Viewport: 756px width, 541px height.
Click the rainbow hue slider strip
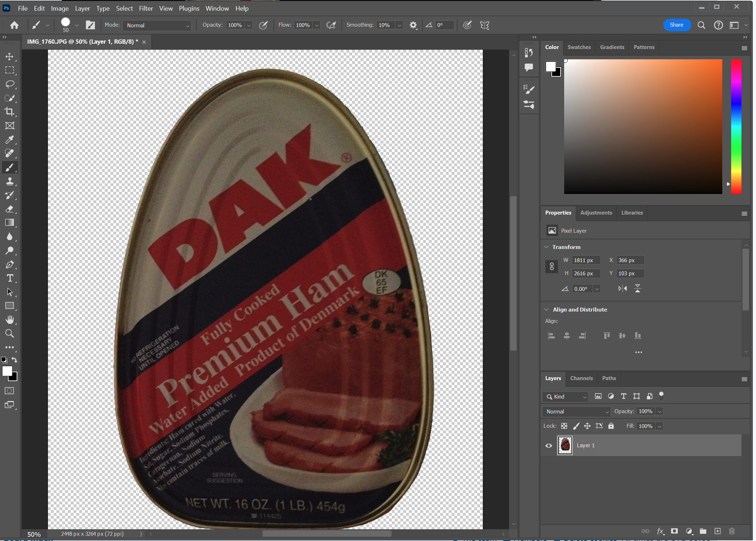[x=736, y=126]
